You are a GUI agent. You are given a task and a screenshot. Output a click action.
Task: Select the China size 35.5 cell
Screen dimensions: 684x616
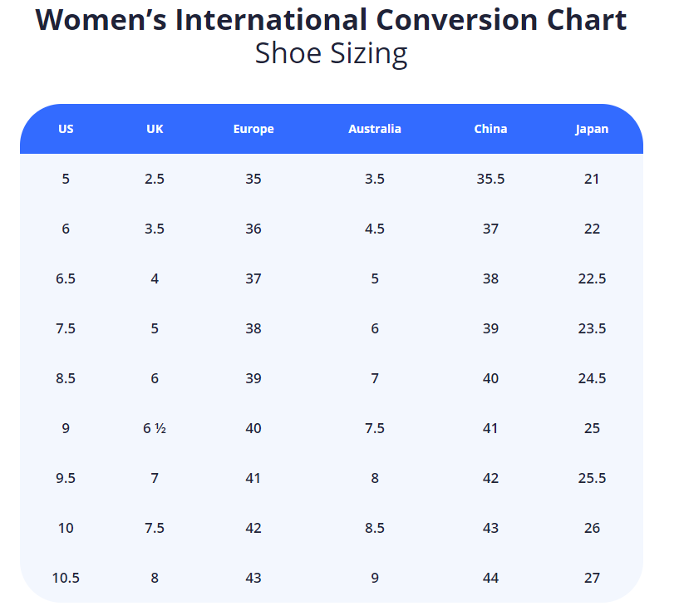click(x=490, y=179)
